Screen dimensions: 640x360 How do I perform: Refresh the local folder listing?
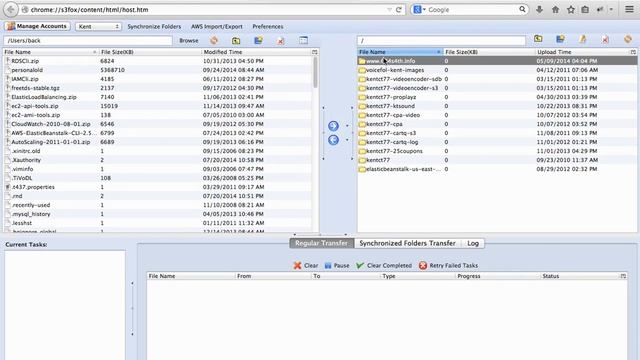[x=214, y=40]
